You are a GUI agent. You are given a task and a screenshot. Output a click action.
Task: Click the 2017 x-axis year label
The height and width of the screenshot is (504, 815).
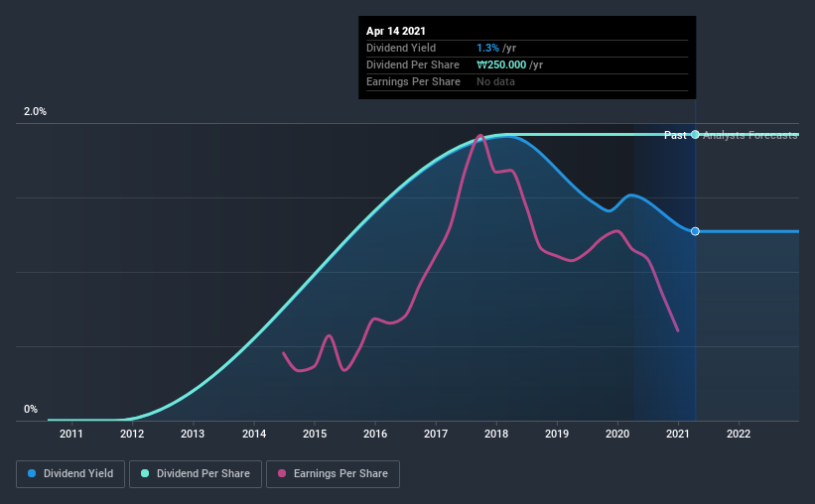(436, 434)
